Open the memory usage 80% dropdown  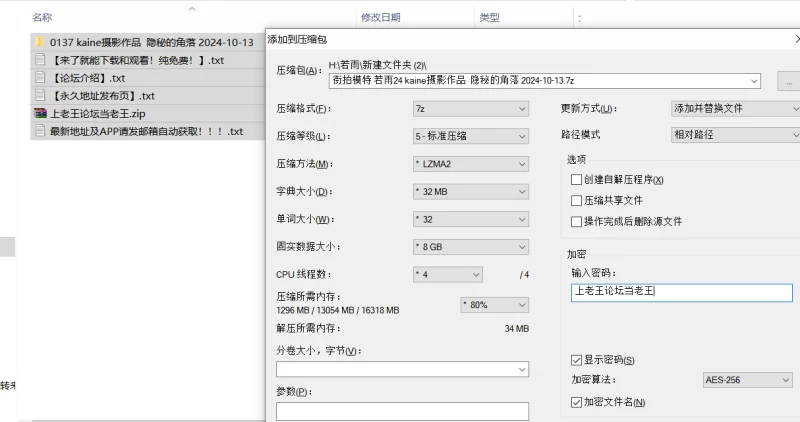click(494, 305)
